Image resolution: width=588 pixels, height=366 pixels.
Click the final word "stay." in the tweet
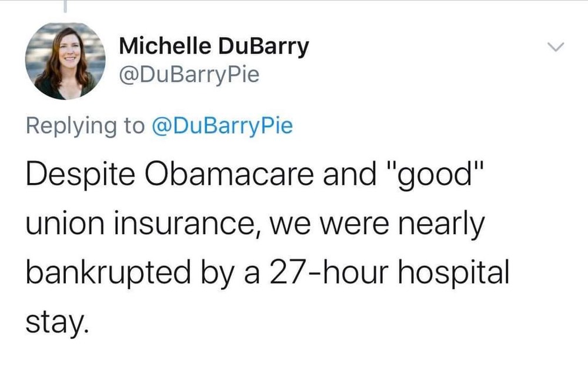coord(58,321)
